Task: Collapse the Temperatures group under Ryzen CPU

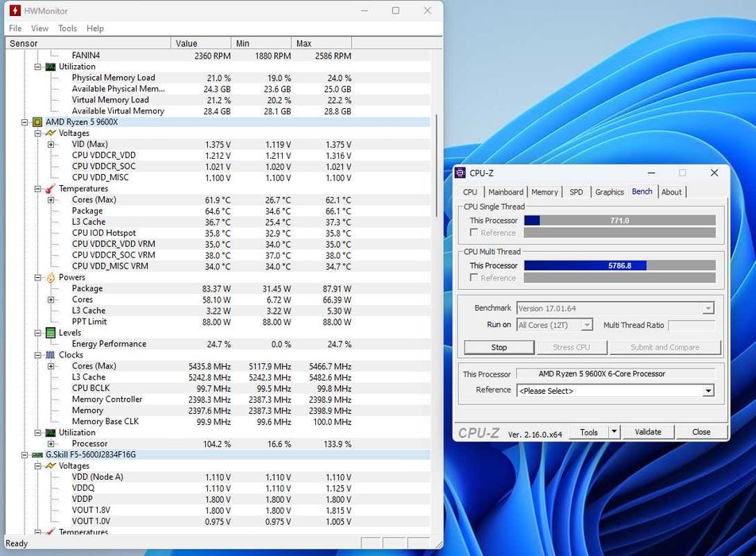Action: tap(37, 188)
